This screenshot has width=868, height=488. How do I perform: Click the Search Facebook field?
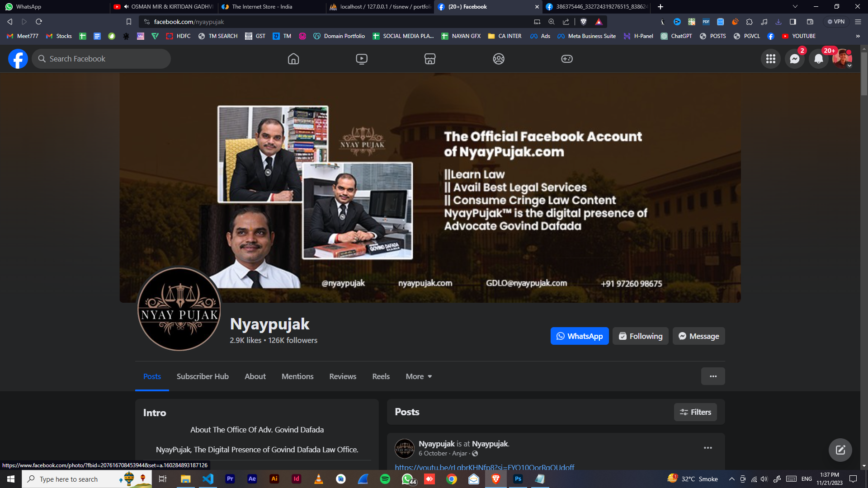tap(101, 59)
